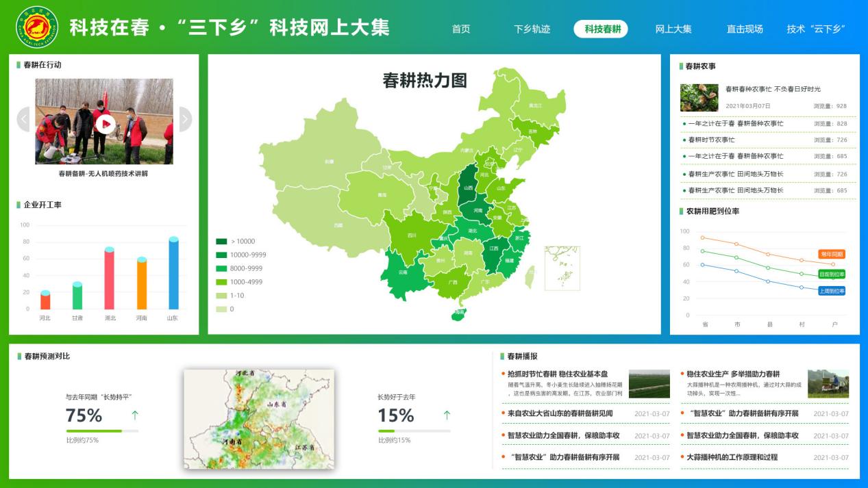The image size is (868, 488).
Task: Open the 网上大集 tab
Action: pyautogui.click(x=673, y=29)
